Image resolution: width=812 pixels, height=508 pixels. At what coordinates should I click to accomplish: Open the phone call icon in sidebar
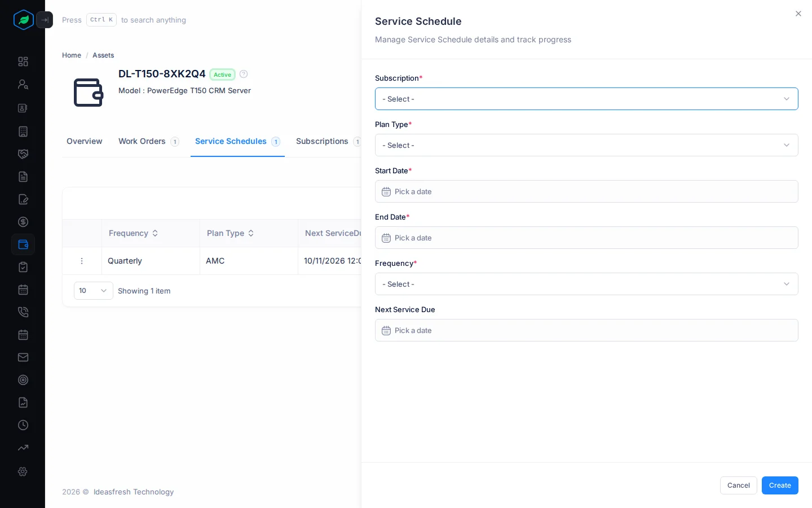[23, 312]
